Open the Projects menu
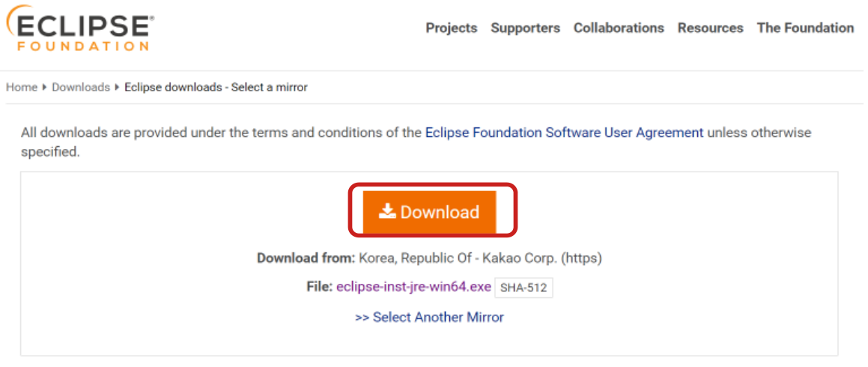The image size is (868, 367). [x=451, y=28]
